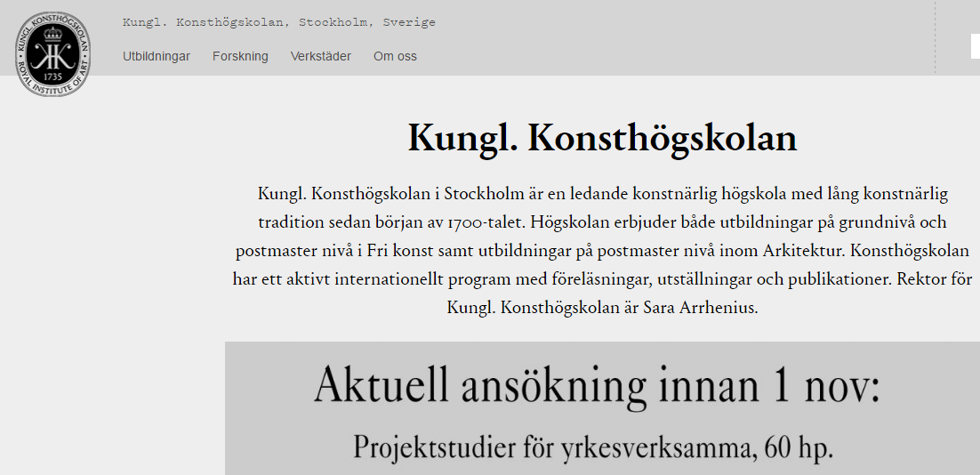Open the Utbildningar menu
The height and width of the screenshot is (475, 980).
(157, 56)
